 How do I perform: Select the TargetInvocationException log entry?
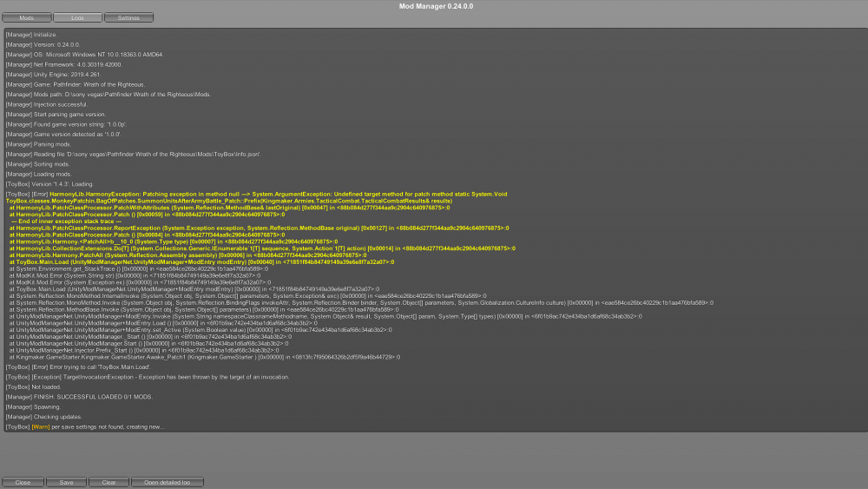tap(148, 377)
